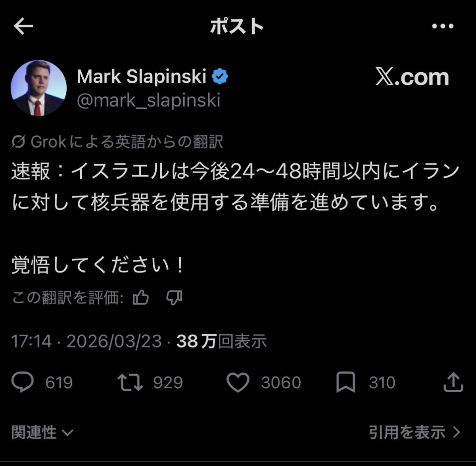Rate translation with thumbs up

point(141,297)
